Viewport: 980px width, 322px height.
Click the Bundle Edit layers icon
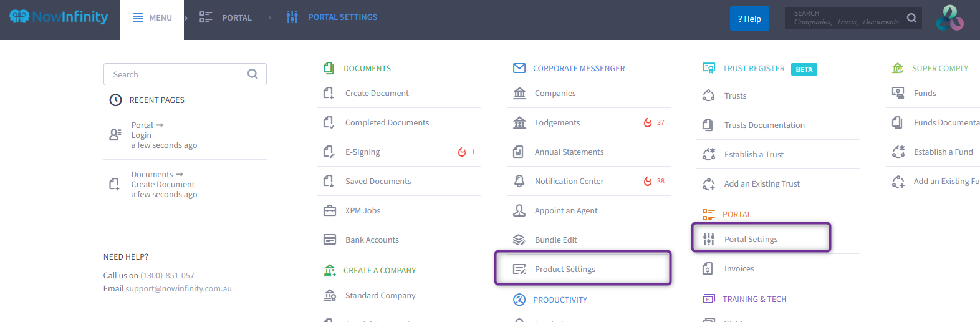pos(519,240)
